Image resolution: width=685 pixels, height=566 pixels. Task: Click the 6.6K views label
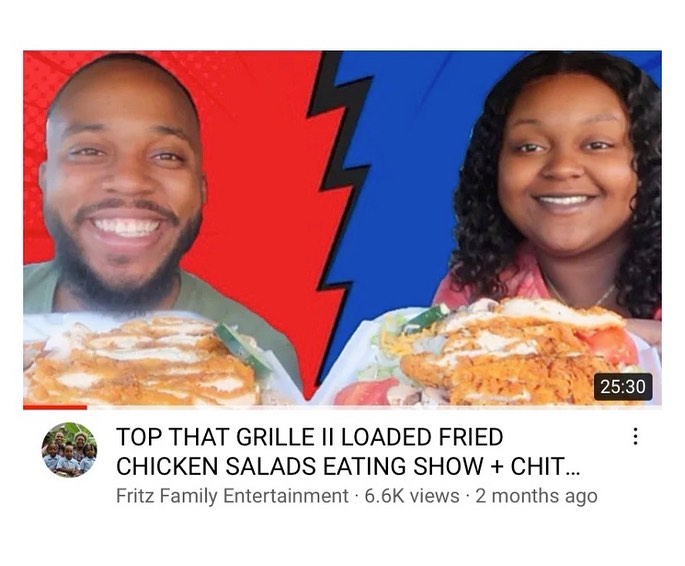412,496
